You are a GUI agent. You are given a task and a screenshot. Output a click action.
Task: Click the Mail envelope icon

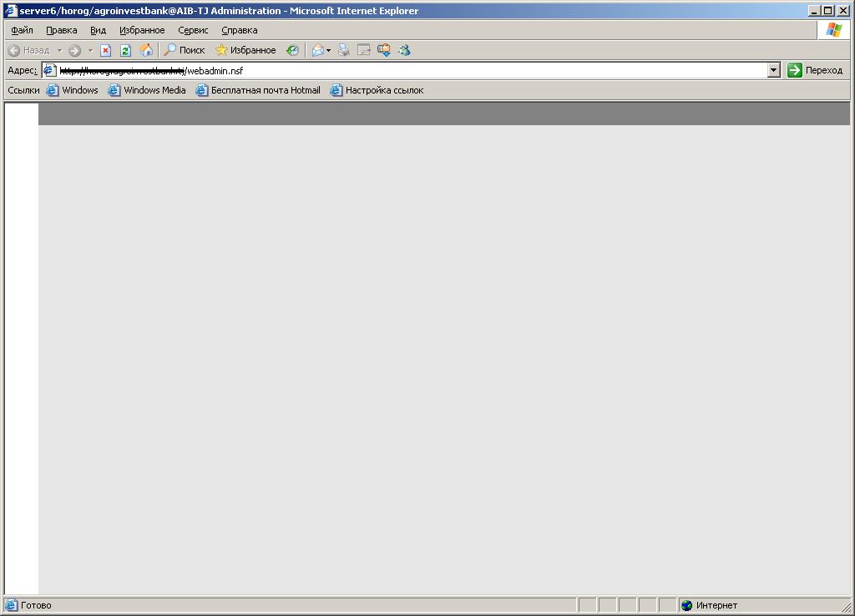pyautogui.click(x=318, y=51)
